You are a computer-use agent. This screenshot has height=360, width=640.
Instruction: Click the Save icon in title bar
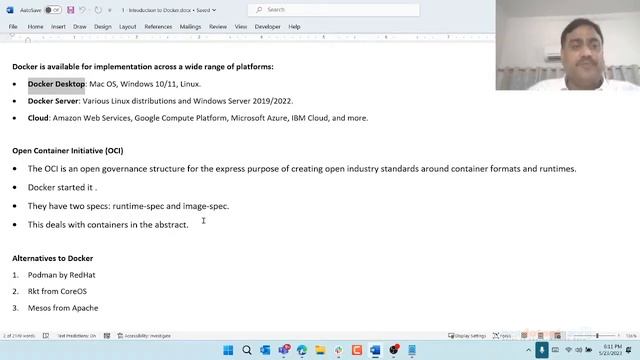point(71,10)
